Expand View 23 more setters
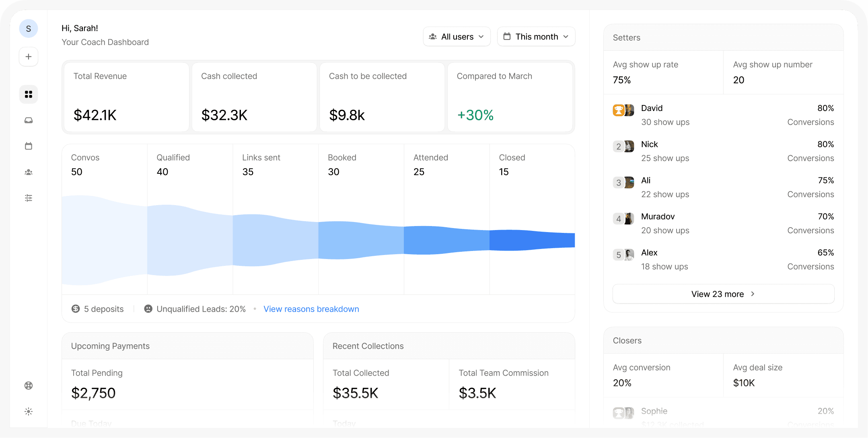The height and width of the screenshot is (438, 868). (723, 294)
